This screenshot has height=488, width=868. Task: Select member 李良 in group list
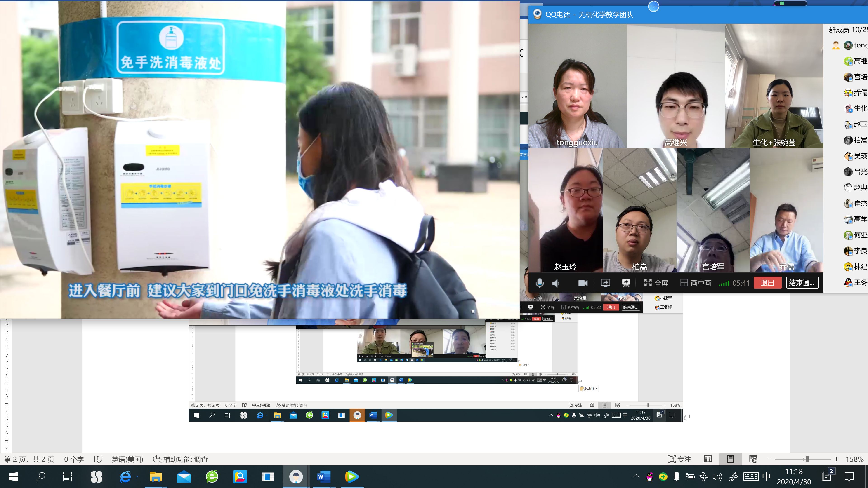855,251
